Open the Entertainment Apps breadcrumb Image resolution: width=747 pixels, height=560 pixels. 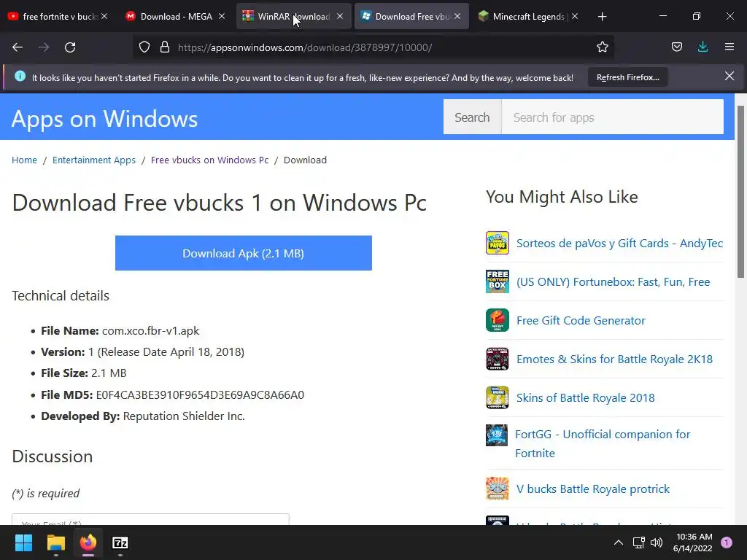coord(94,160)
